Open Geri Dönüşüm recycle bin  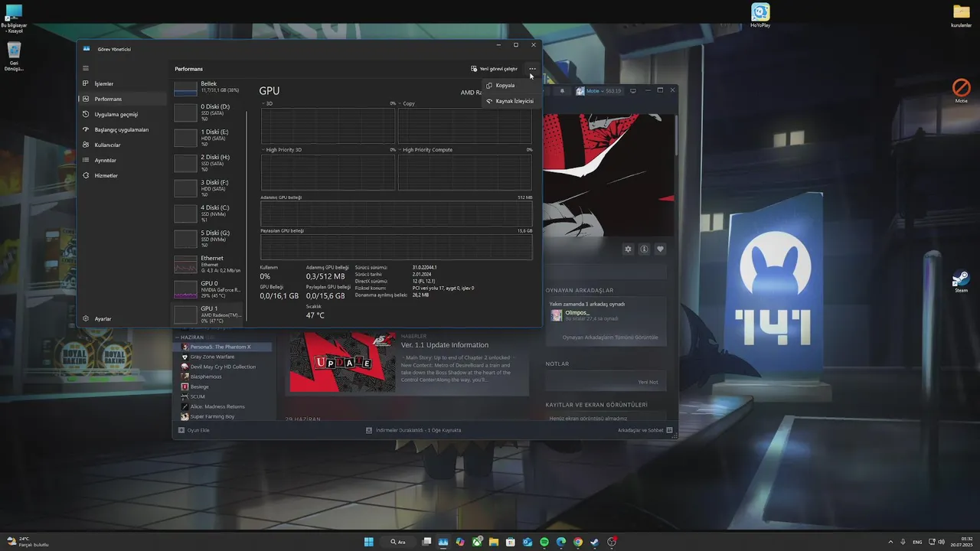click(x=14, y=57)
